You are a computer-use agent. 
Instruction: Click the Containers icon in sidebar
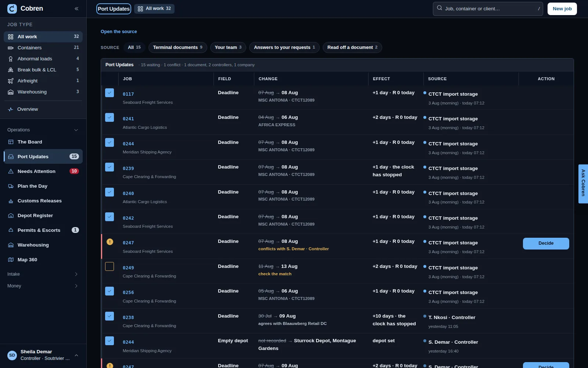(11, 48)
